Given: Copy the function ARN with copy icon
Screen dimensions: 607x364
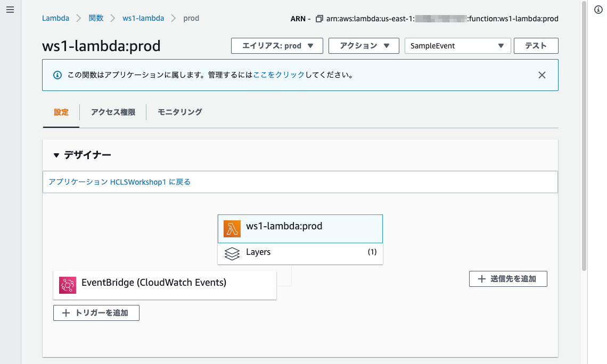Looking at the screenshot, I should point(319,19).
